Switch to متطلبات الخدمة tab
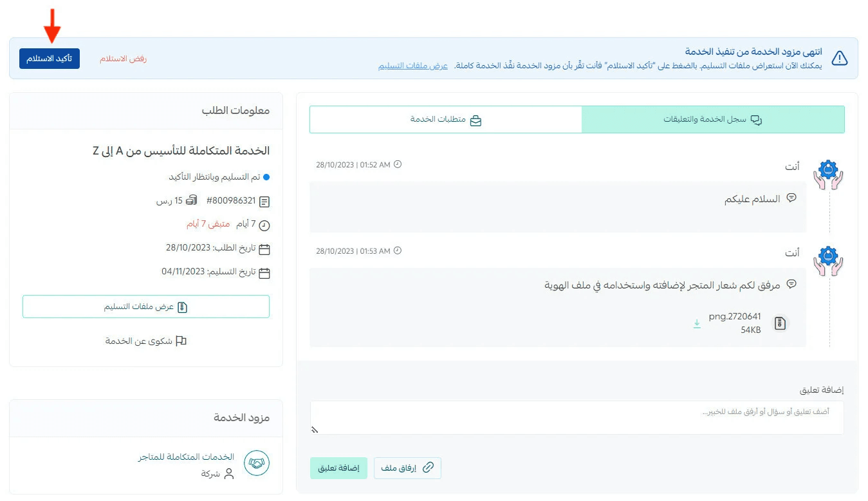The width and height of the screenshot is (868, 501). click(445, 120)
